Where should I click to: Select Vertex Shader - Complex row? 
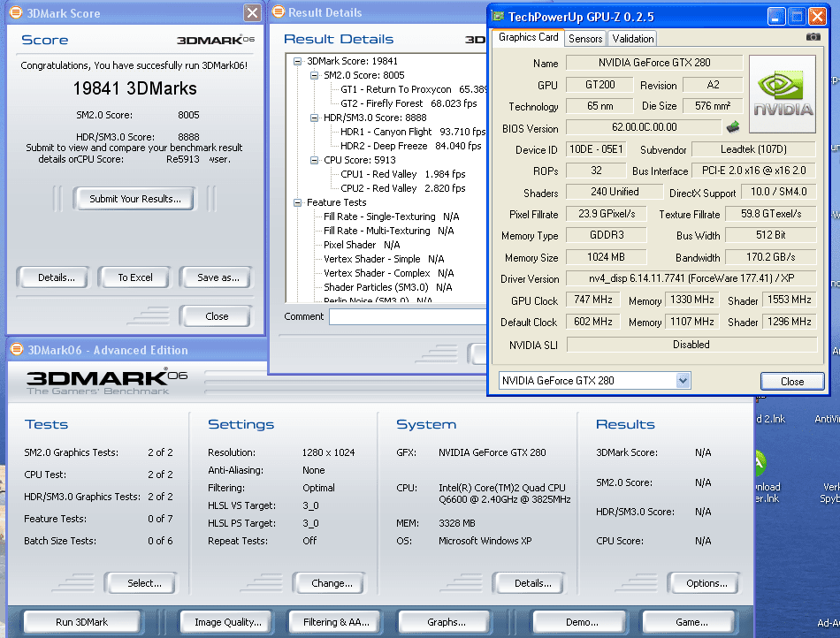(388, 273)
